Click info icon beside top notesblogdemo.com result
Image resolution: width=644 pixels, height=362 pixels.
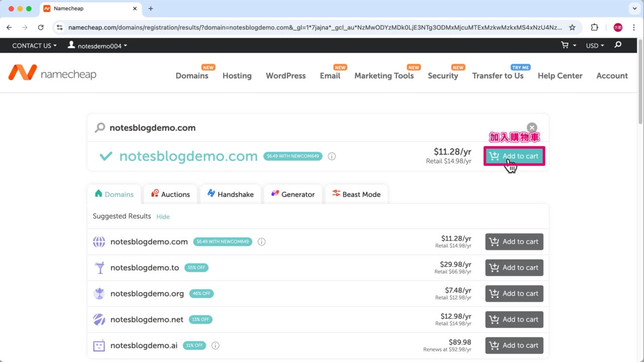(332, 156)
